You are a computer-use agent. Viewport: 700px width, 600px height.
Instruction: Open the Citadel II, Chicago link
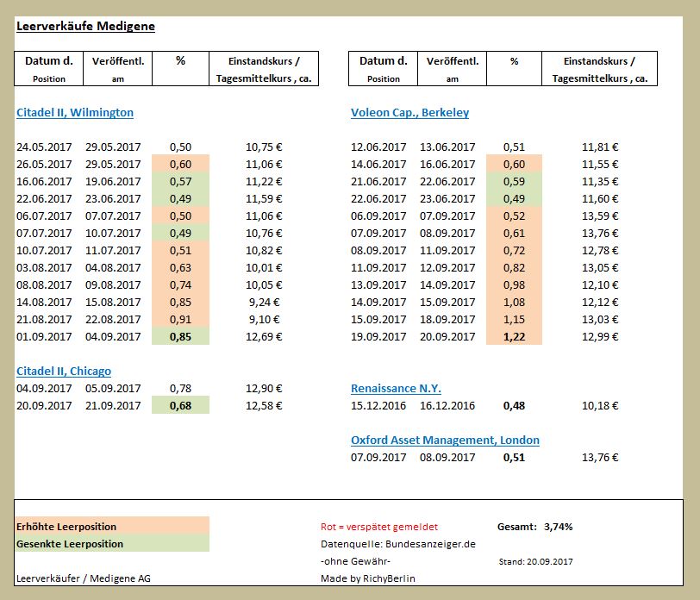(x=63, y=371)
